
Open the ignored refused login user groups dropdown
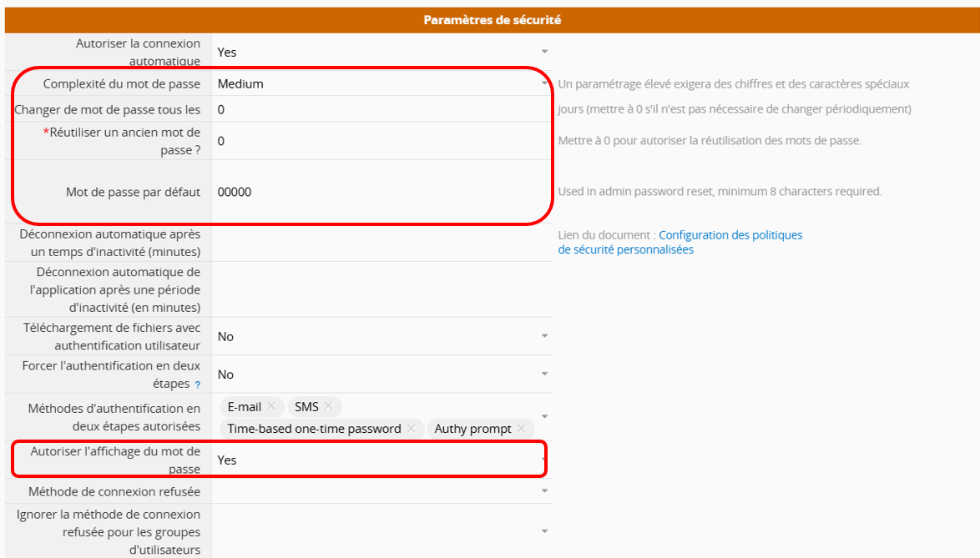click(x=381, y=531)
